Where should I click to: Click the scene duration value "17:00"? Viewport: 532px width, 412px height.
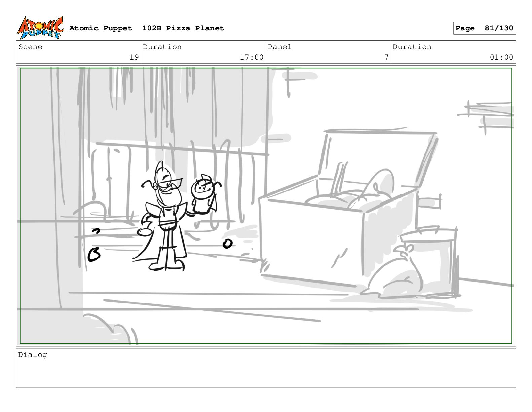click(x=252, y=57)
